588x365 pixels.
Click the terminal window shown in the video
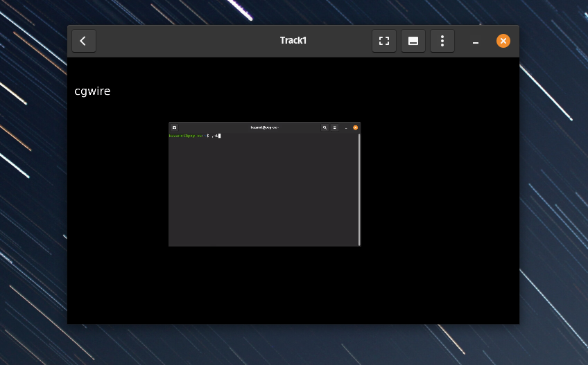coord(264,184)
